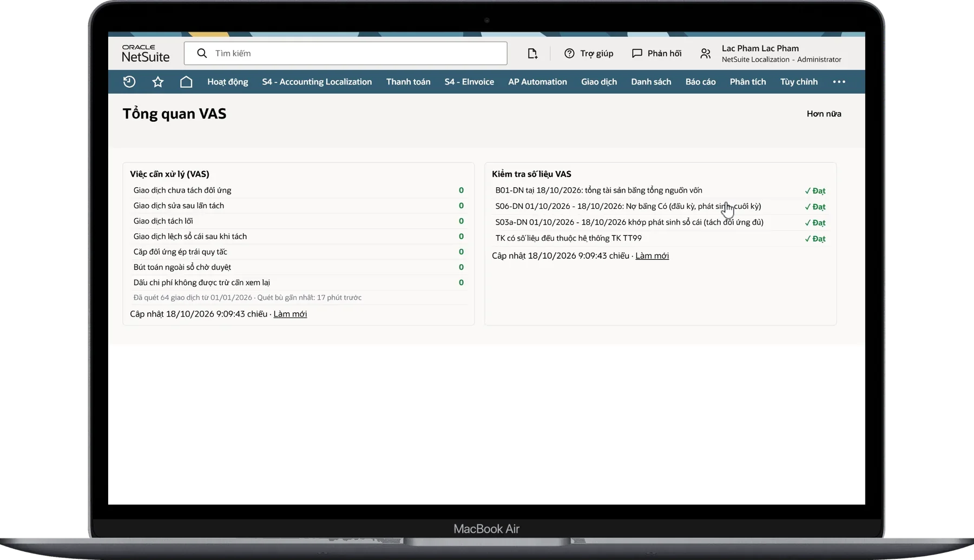The width and height of the screenshot is (974, 560).
Task: Open the Recent Records history icon
Action: (129, 82)
